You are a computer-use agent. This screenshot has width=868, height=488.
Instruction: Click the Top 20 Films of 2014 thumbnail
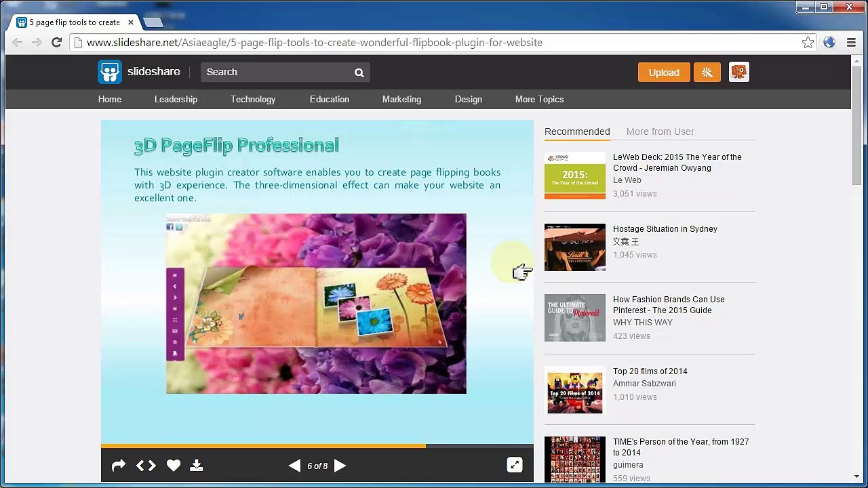click(575, 390)
